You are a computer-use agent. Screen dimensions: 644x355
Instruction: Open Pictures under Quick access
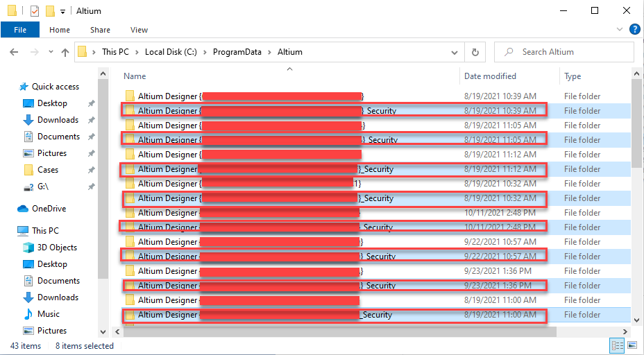[52, 153]
